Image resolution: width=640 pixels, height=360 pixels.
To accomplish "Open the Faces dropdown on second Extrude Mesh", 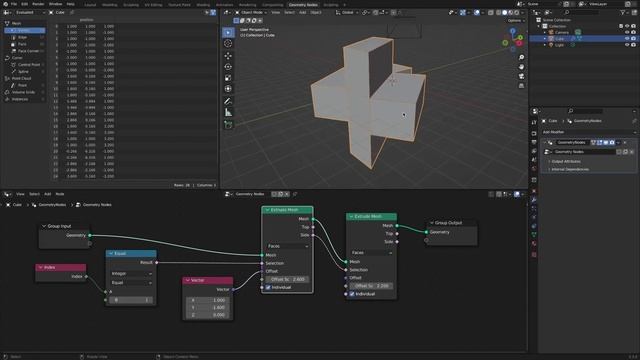I will (371, 253).
